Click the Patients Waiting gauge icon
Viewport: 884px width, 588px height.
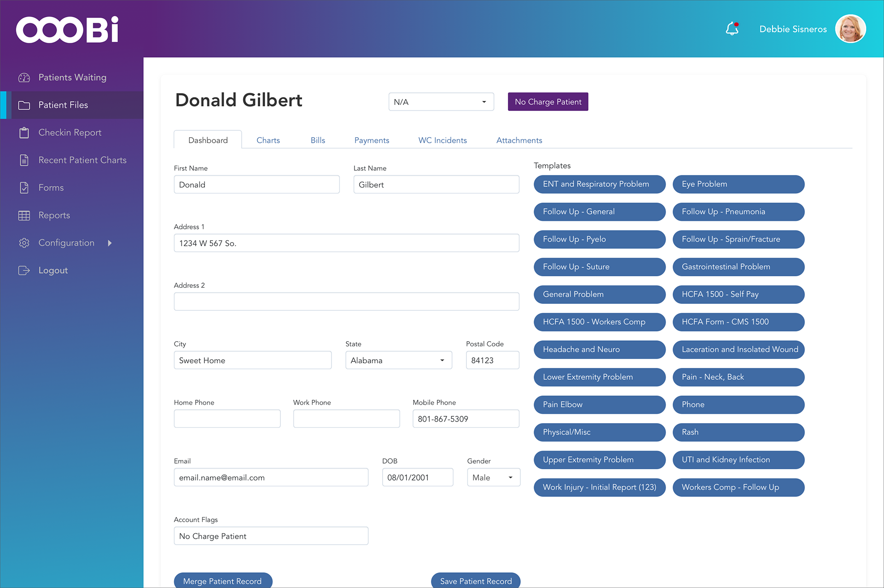coord(24,77)
